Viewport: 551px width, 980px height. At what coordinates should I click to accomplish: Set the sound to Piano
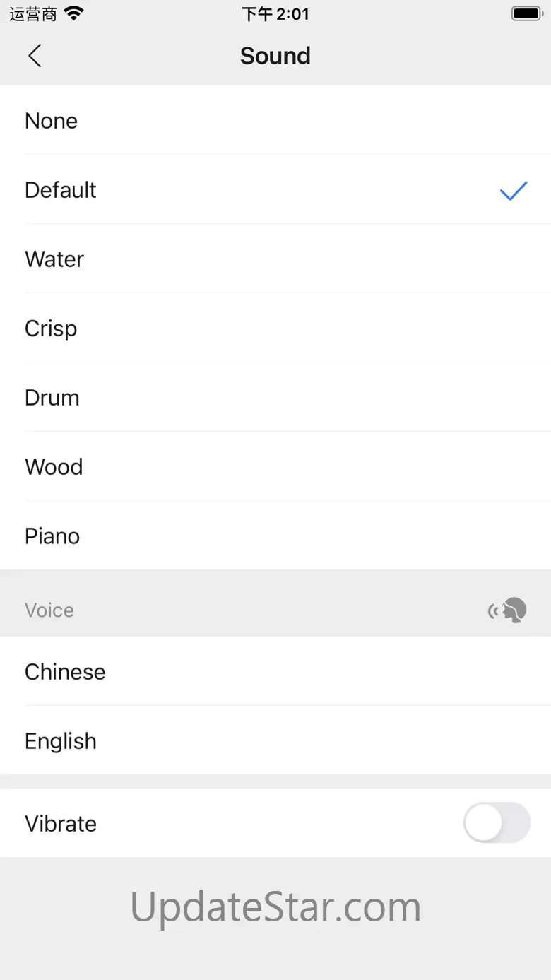[x=275, y=536]
